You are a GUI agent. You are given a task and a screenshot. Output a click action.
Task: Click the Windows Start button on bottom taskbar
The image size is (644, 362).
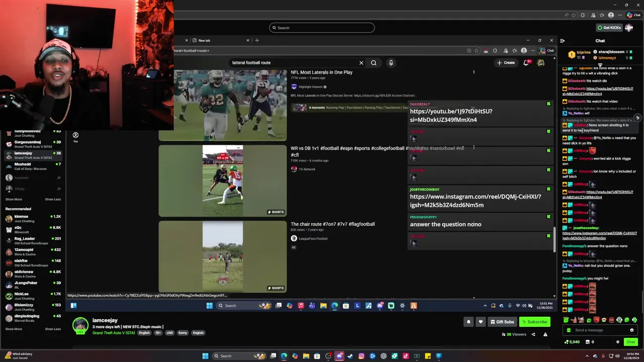point(205,356)
